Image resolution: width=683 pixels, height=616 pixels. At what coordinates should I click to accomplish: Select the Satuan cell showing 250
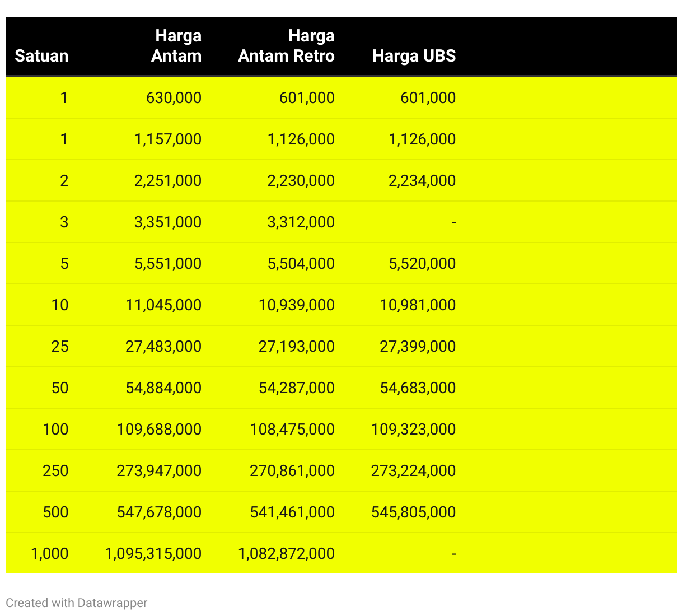click(55, 471)
